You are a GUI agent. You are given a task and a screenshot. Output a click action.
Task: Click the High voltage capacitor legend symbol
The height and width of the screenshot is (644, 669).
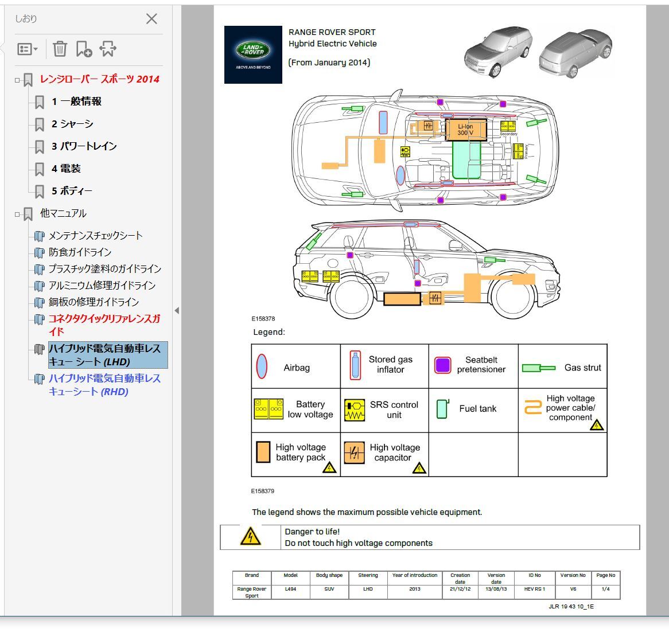pyautogui.click(x=354, y=452)
